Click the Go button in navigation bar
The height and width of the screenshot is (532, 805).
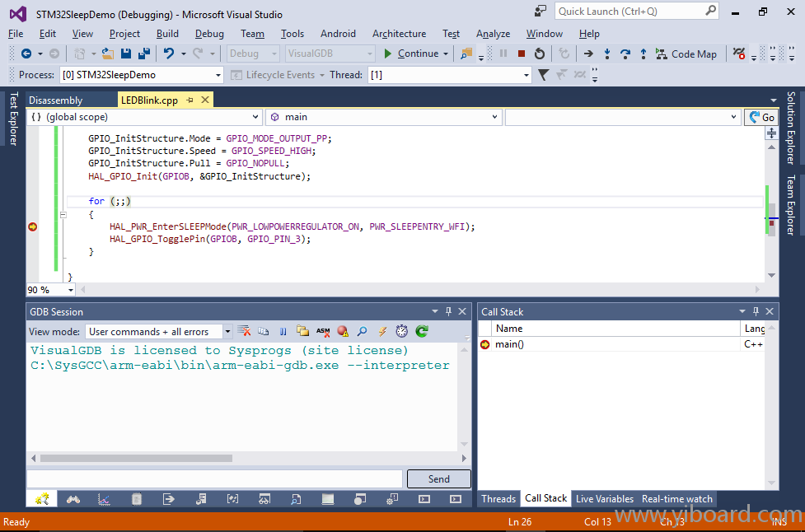762,117
